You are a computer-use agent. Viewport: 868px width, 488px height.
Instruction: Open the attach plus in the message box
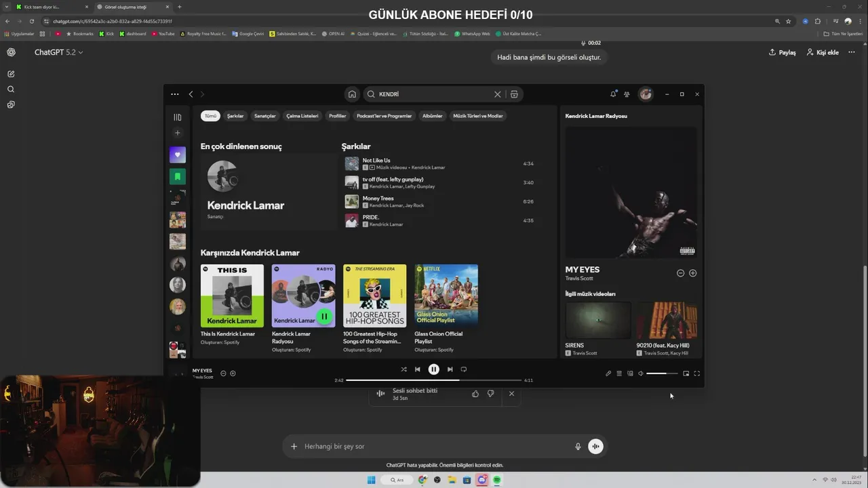pos(294,447)
